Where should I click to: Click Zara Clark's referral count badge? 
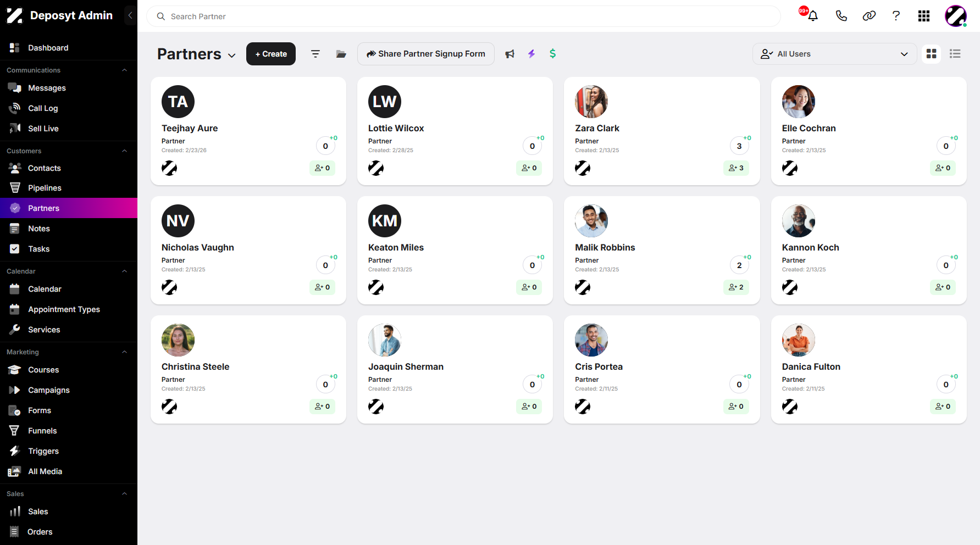click(x=739, y=146)
